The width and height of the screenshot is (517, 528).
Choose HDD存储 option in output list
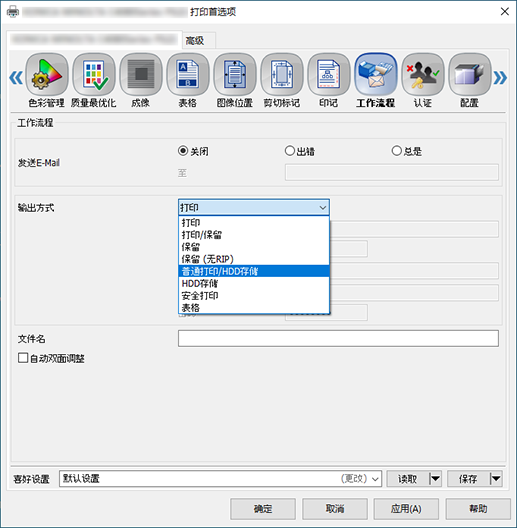pyautogui.click(x=254, y=283)
